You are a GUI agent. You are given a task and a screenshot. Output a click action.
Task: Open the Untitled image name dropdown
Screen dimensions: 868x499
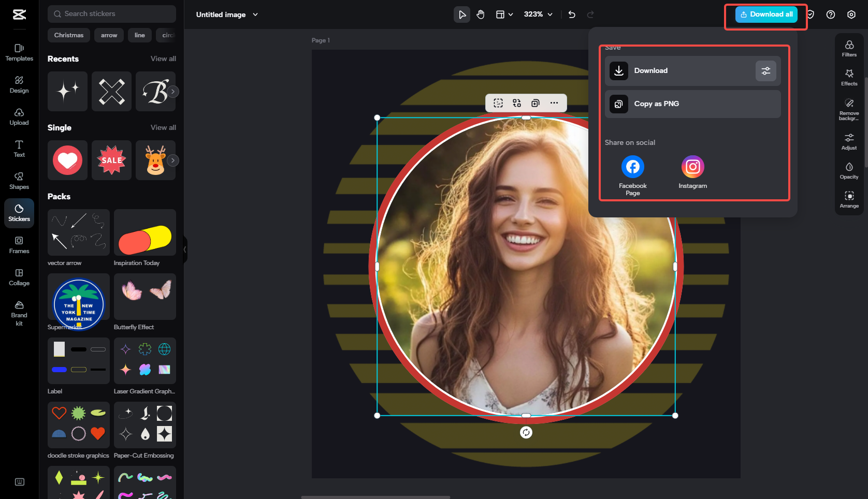click(x=227, y=14)
